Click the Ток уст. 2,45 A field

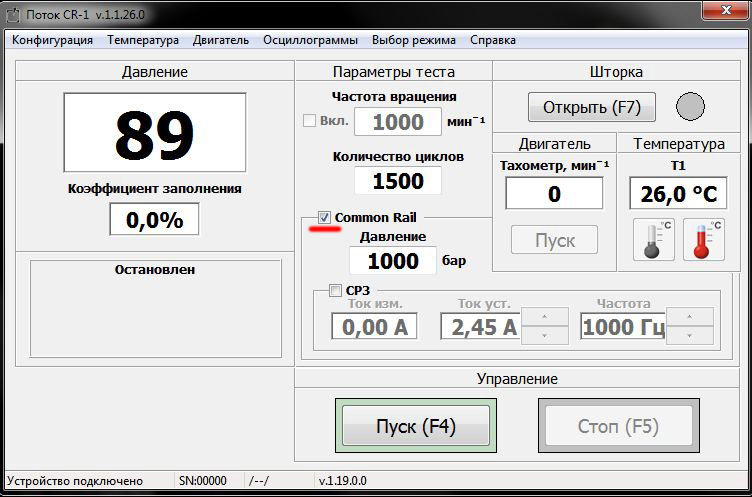(x=481, y=326)
